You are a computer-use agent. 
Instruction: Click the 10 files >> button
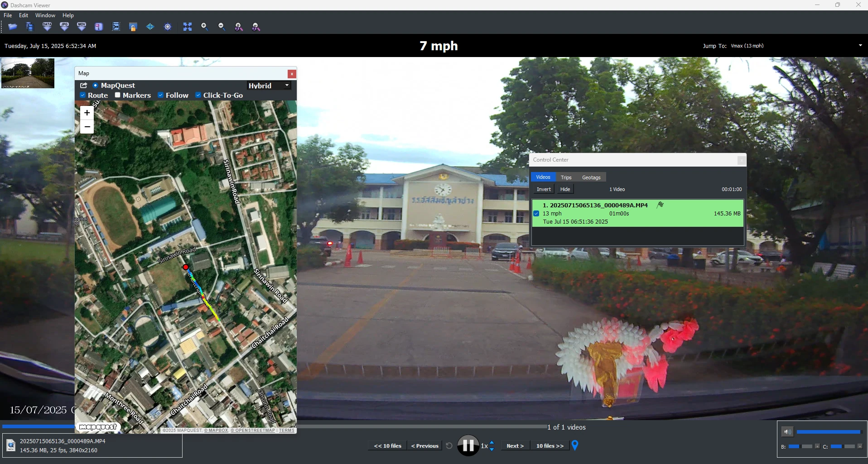(550, 446)
